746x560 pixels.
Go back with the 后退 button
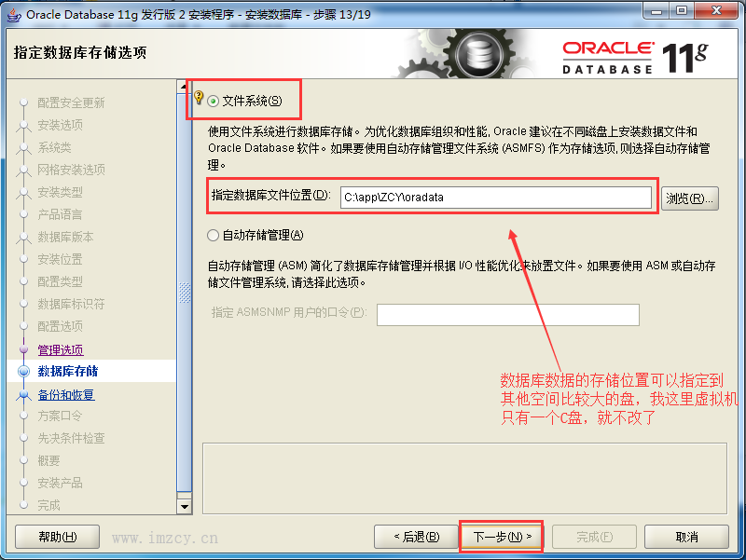click(x=416, y=537)
